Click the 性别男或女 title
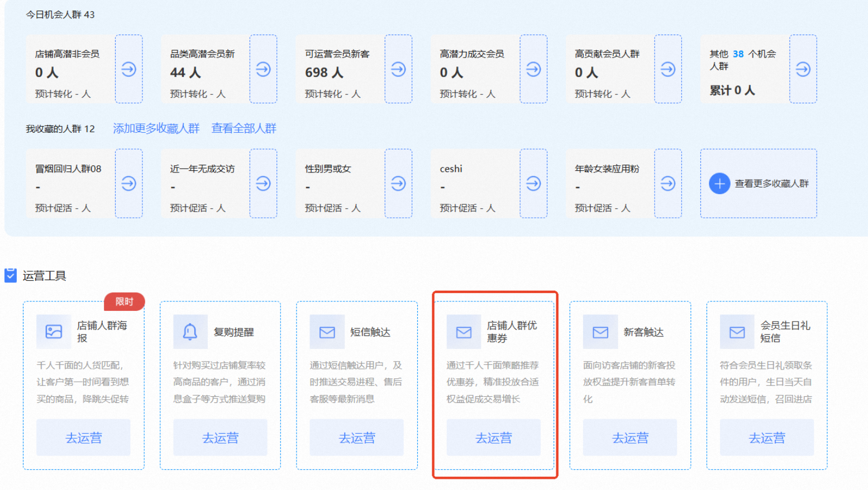 [x=328, y=169]
